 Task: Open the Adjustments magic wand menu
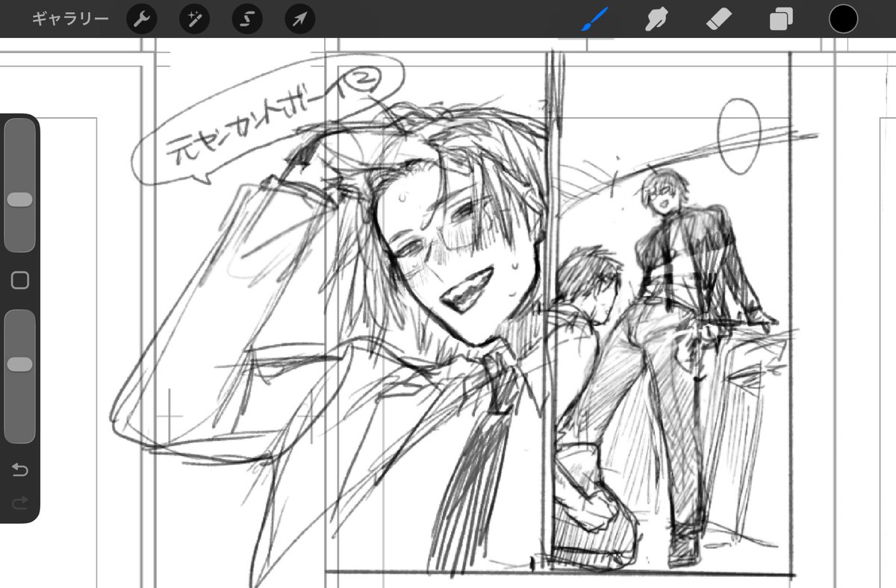tap(194, 20)
